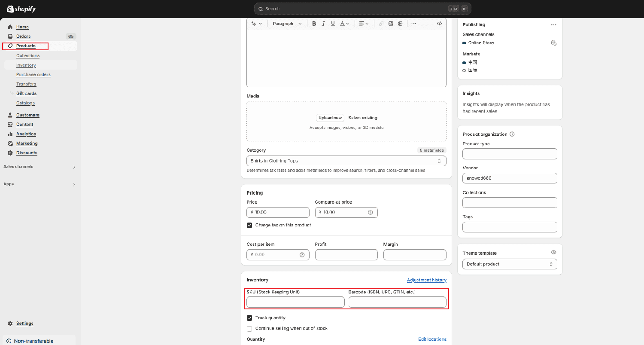Viewport: 644px width, 345px height.
Task: Uncheck Charge tax on this product
Action: point(249,225)
